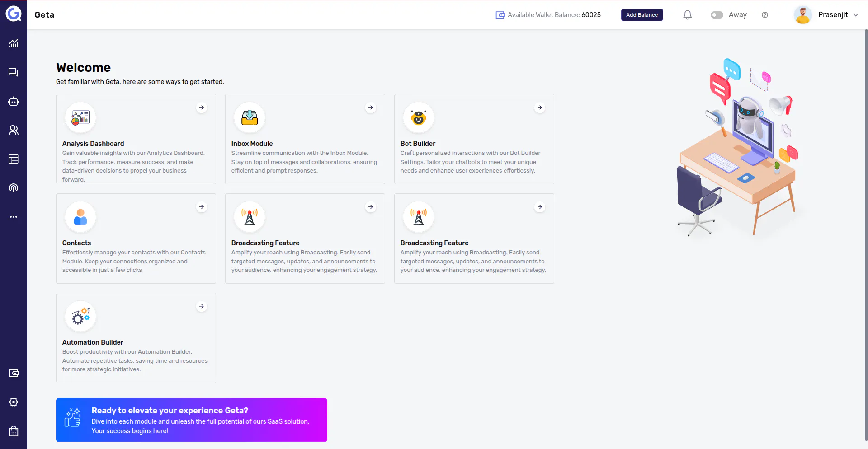Screen dimensions: 868x449
Task: Click the Geta logo in the sidebar
Action: pyautogui.click(x=14, y=14)
